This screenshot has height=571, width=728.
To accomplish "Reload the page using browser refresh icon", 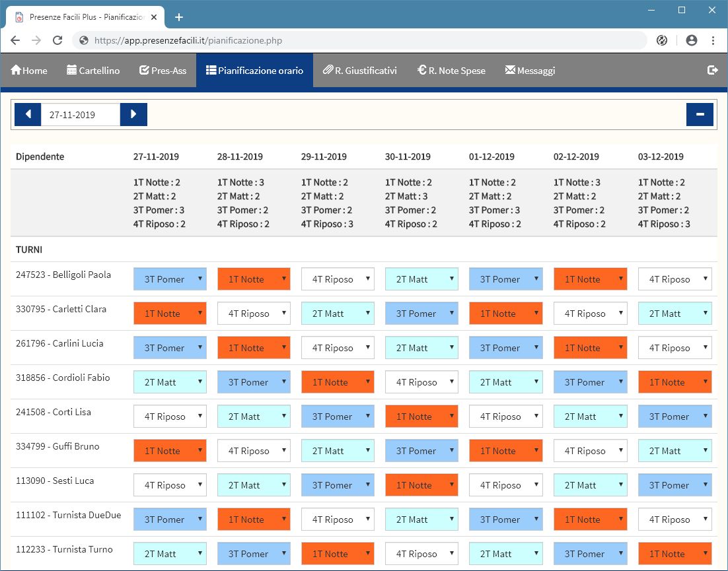I will [x=57, y=40].
